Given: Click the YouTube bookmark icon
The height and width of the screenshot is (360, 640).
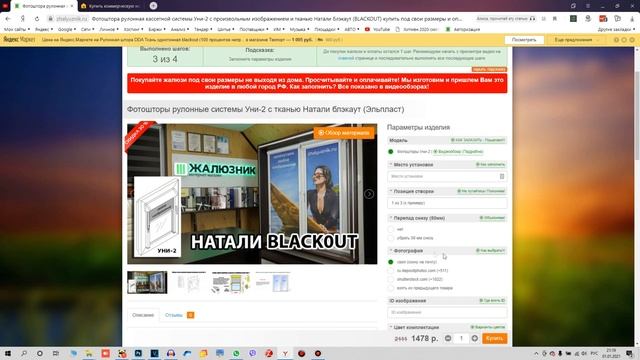Looking at the screenshot, I should [x=367, y=29].
